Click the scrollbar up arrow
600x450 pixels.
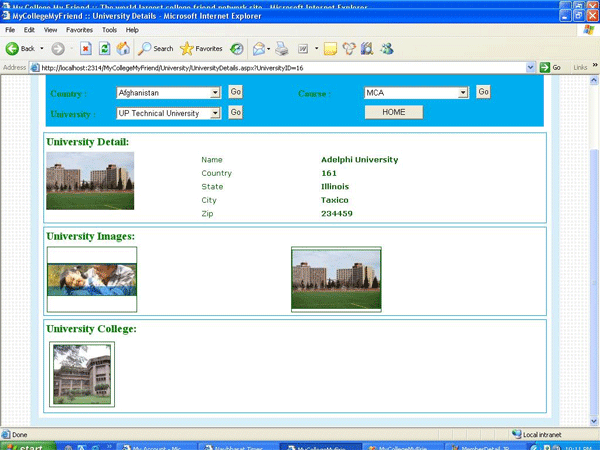[x=594, y=80]
